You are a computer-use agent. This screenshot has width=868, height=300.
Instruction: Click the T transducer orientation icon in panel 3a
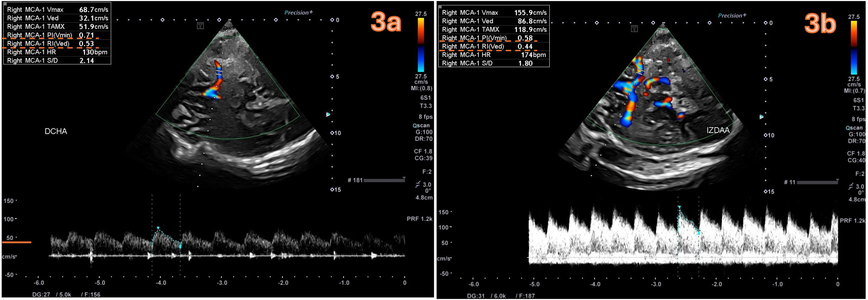pyautogui.click(x=201, y=26)
